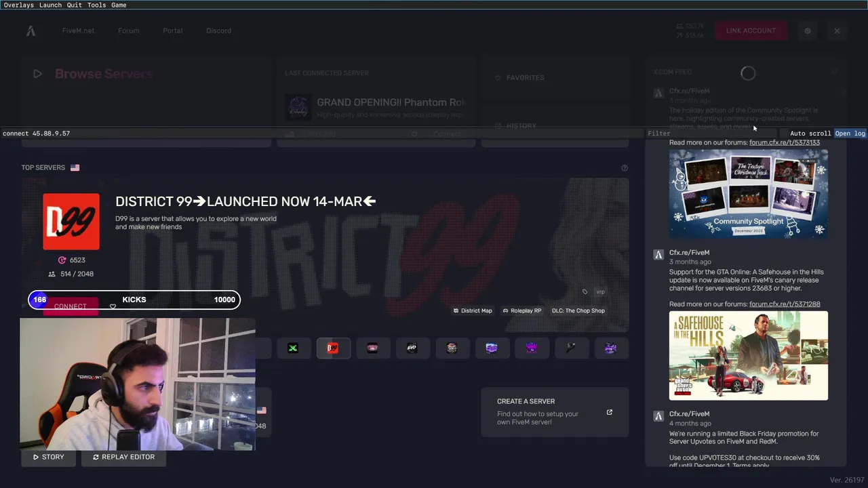
Task: Click the players count icon 514 / 2048
Action: coord(52,274)
